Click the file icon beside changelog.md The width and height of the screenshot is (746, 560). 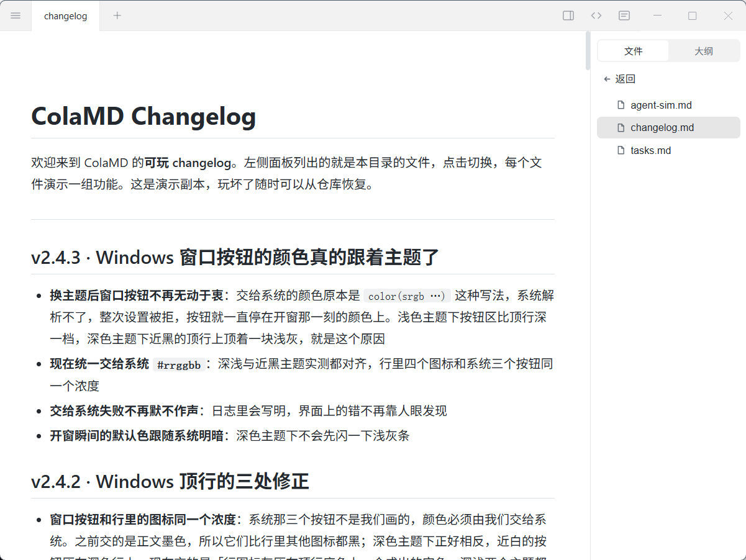tap(621, 127)
